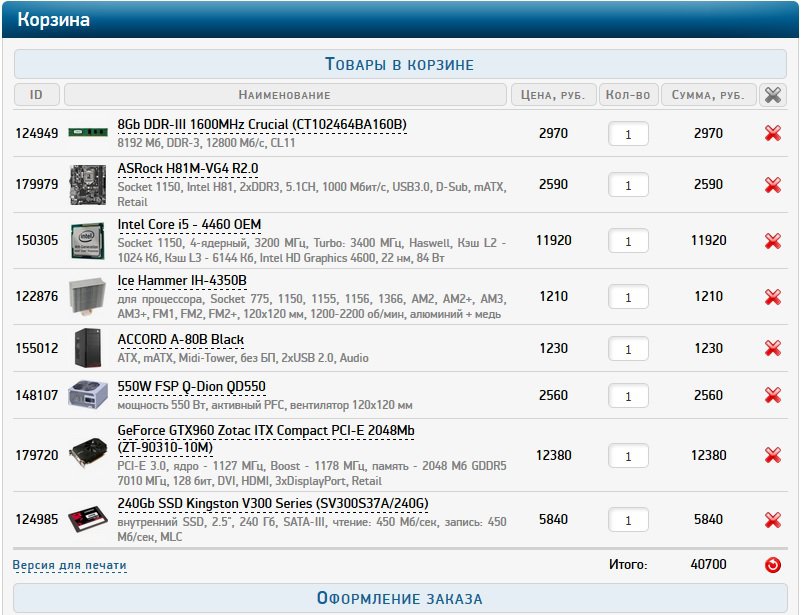Click the Товары в корзине header bar
Image resolution: width=802 pixels, height=615 pixels.
click(400, 64)
